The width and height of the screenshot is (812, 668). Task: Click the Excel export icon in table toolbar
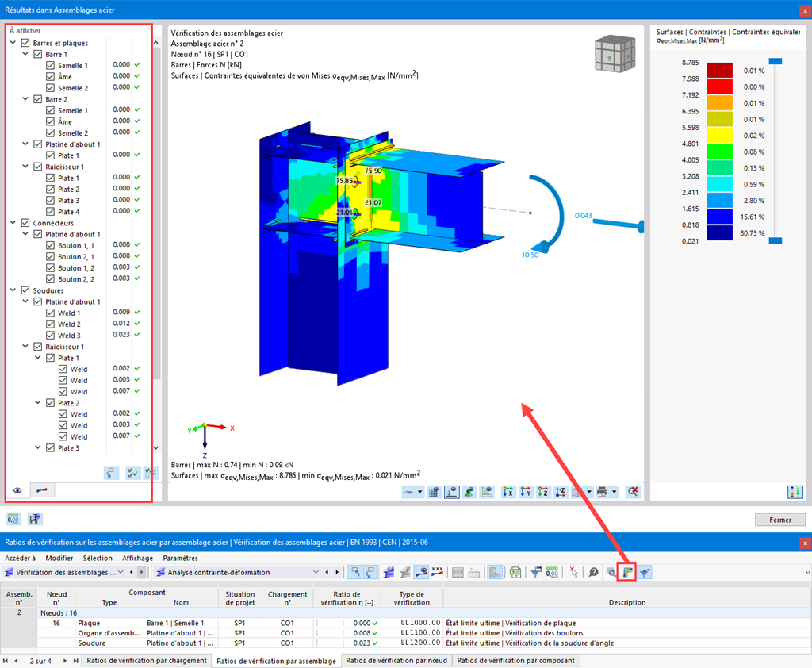[x=515, y=573]
